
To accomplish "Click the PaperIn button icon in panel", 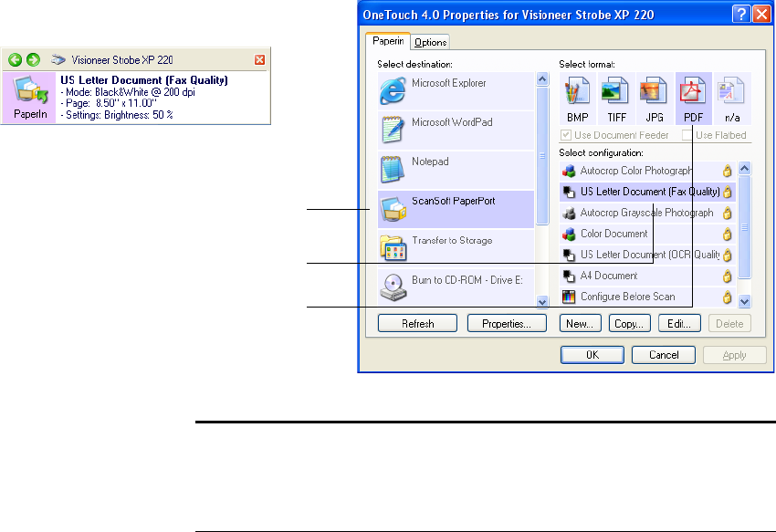I will point(30,98).
